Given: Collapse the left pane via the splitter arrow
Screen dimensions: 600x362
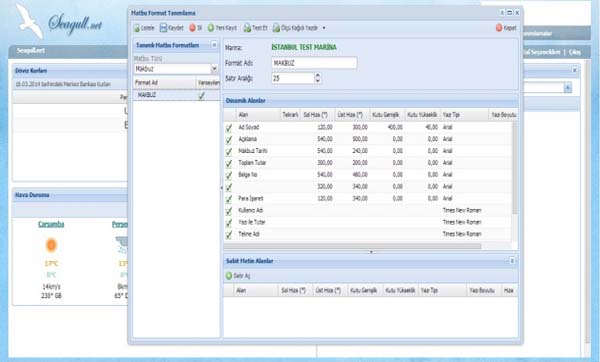Looking at the screenshot, I should pyautogui.click(x=222, y=188).
